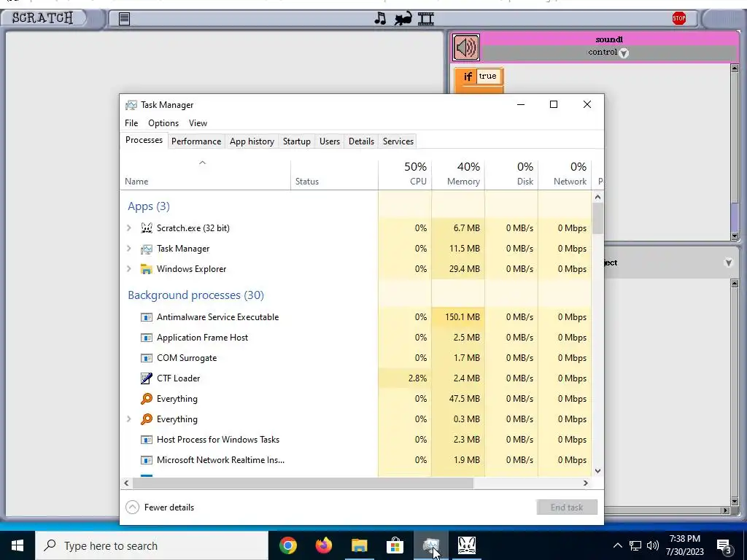Click the horizontal scrollbar right arrow
The image size is (747, 560).
(586, 483)
